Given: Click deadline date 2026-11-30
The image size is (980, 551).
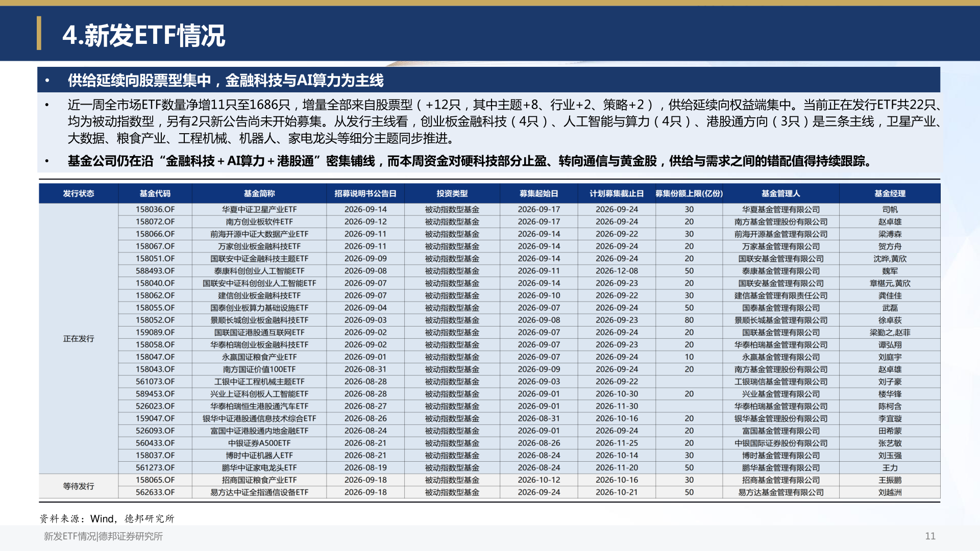Looking at the screenshot, I should tap(617, 406).
